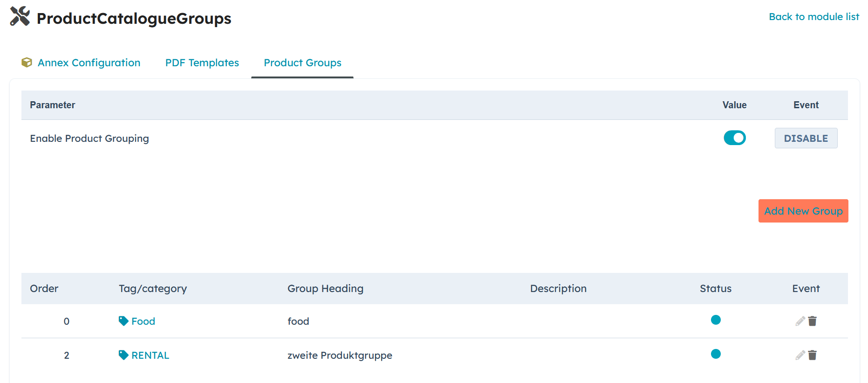
Task: Toggle the Food group status indicator
Action: pos(716,320)
